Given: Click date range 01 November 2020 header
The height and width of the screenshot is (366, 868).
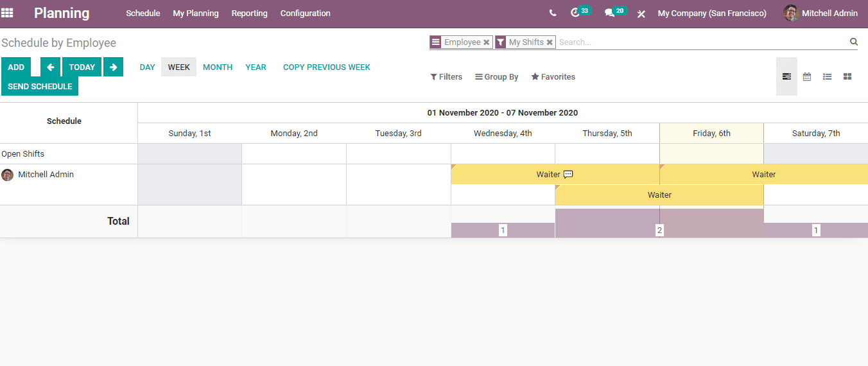Looking at the screenshot, I should [x=503, y=113].
